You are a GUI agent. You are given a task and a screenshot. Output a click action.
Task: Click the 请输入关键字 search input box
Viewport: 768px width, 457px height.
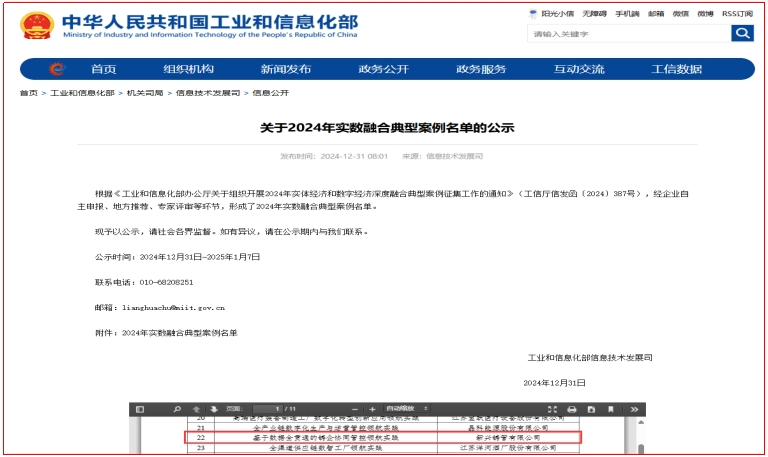click(629, 34)
